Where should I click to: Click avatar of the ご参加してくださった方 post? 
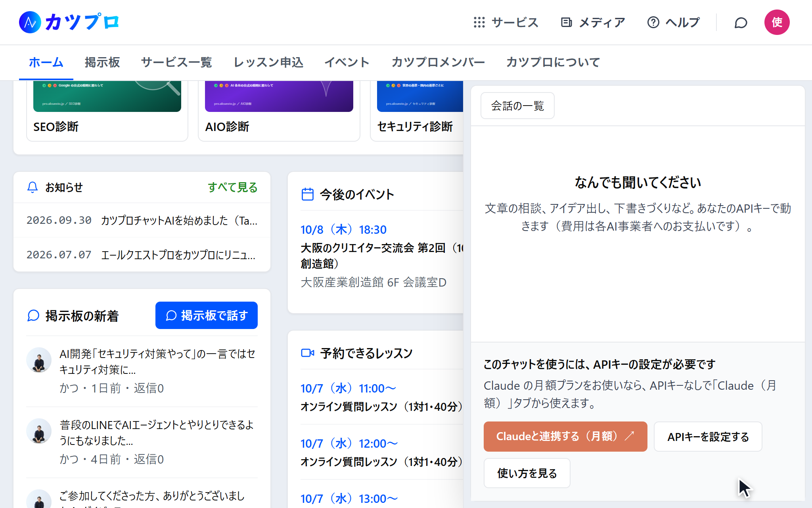pos(39,499)
